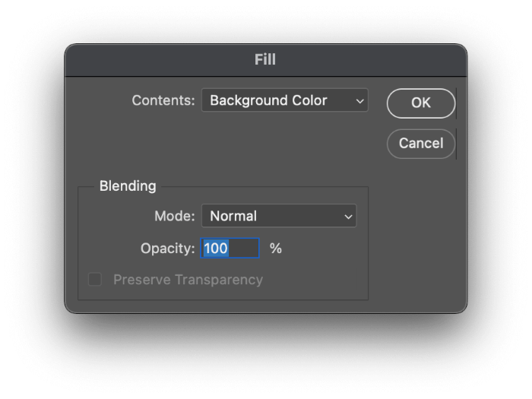532x399 pixels.
Task: Click the "Opacity:" label
Action: (x=167, y=249)
